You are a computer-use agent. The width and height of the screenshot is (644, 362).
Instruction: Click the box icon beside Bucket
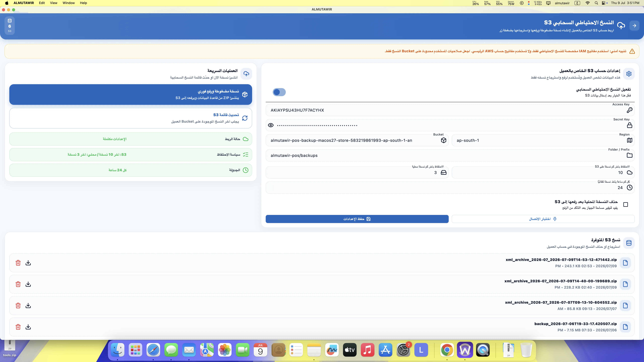coord(444,140)
